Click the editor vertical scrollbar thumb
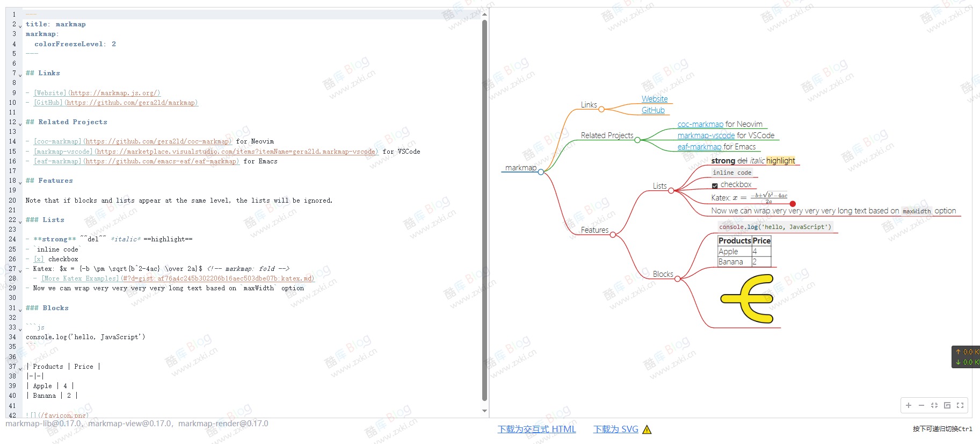 pyautogui.click(x=485, y=211)
